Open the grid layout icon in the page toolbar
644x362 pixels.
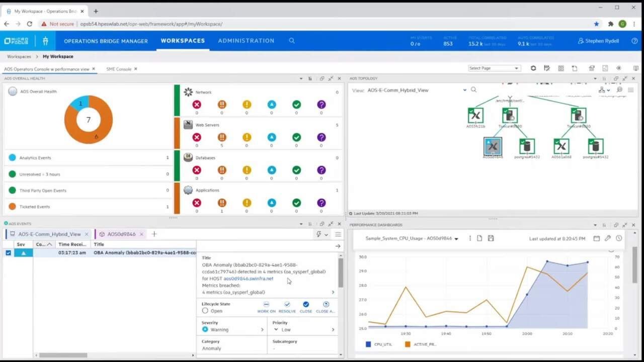click(x=561, y=68)
